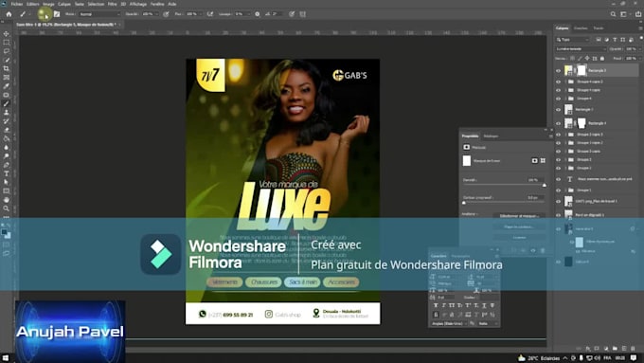This screenshot has height=363, width=644.
Task: Select the Zoom tool
Action: 7,209
